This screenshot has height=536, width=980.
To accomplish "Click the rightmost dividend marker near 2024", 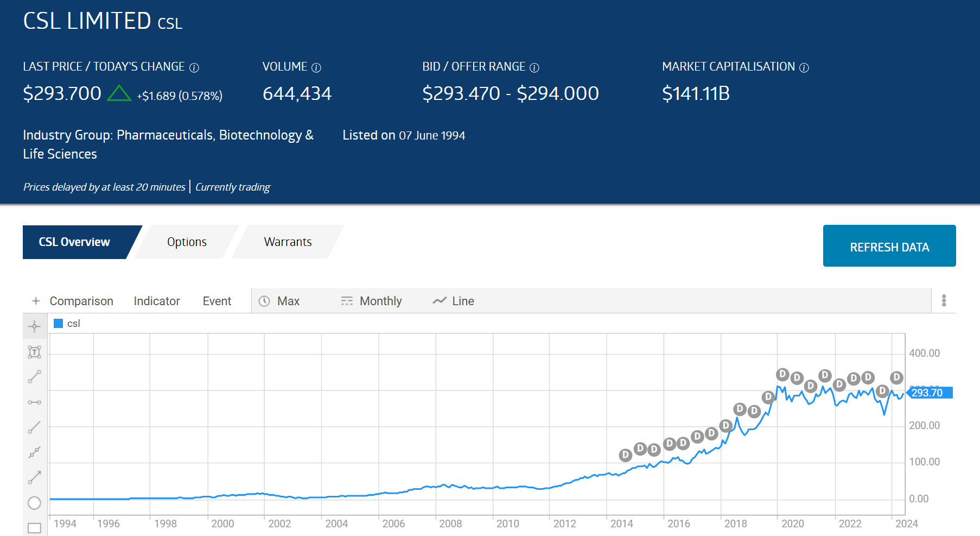I will (x=896, y=377).
